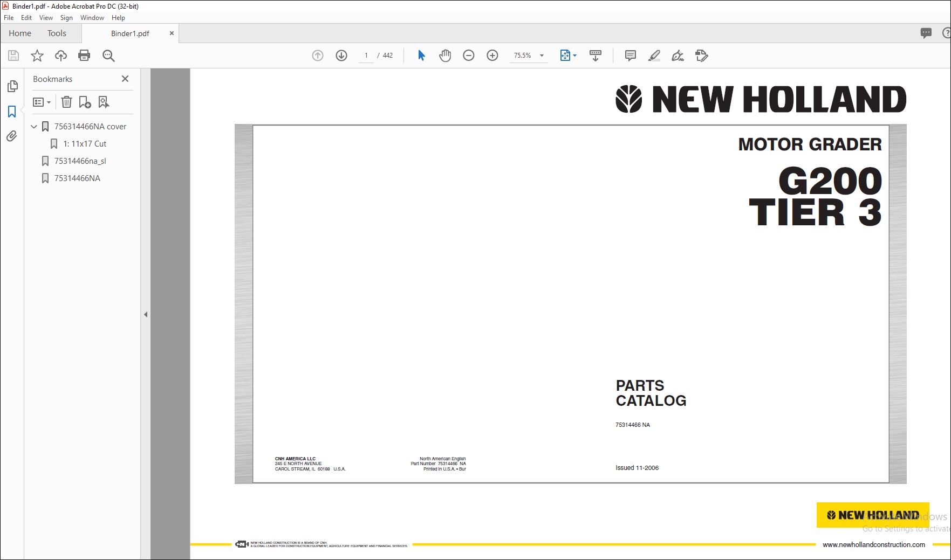Open the File menu
This screenshot has height=560, width=951.
pos(9,18)
